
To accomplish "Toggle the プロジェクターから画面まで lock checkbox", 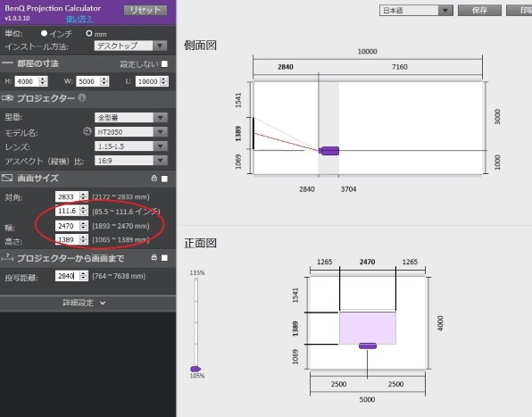I will (164, 258).
